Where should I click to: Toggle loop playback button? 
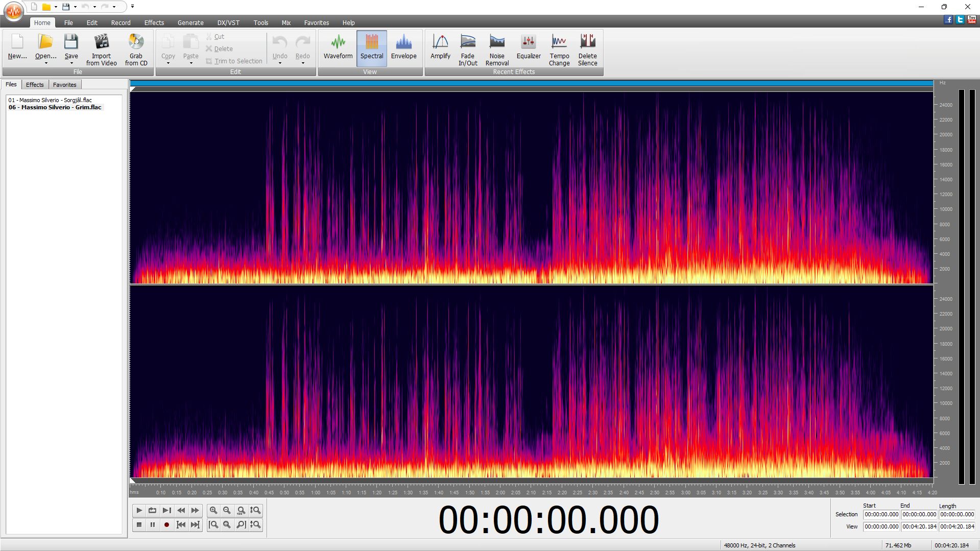152,510
